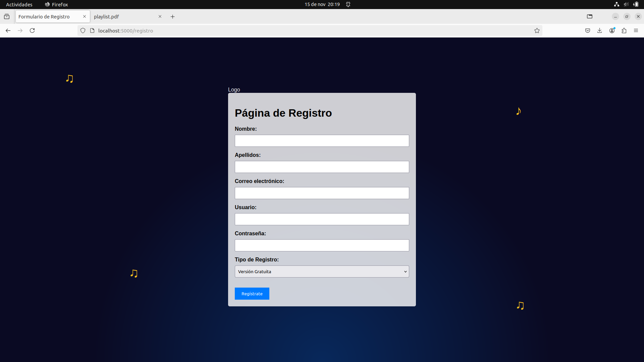Restore down the Firefox window

point(627,16)
